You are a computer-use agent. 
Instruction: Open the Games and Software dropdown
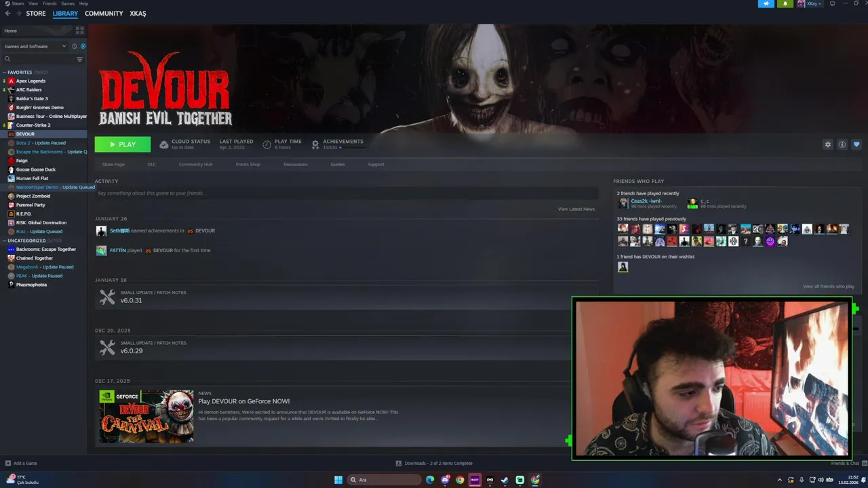coord(35,46)
